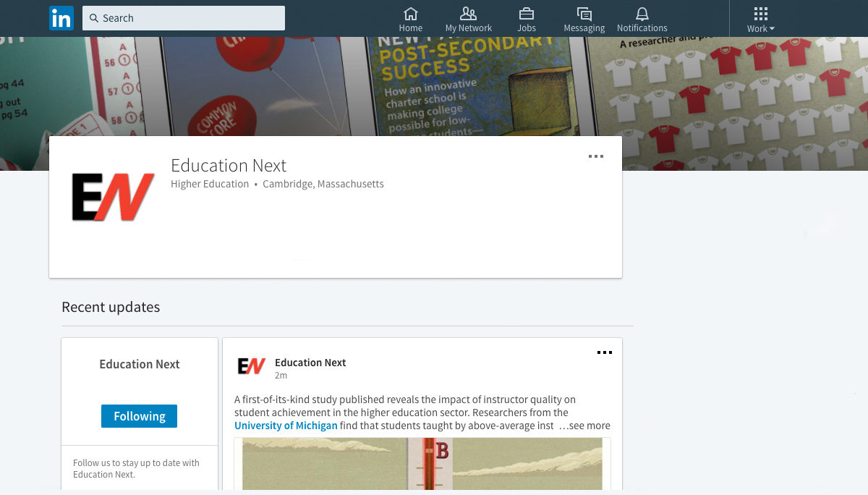Click the Work apps grid icon
This screenshot has height=495, width=868.
[761, 14]
